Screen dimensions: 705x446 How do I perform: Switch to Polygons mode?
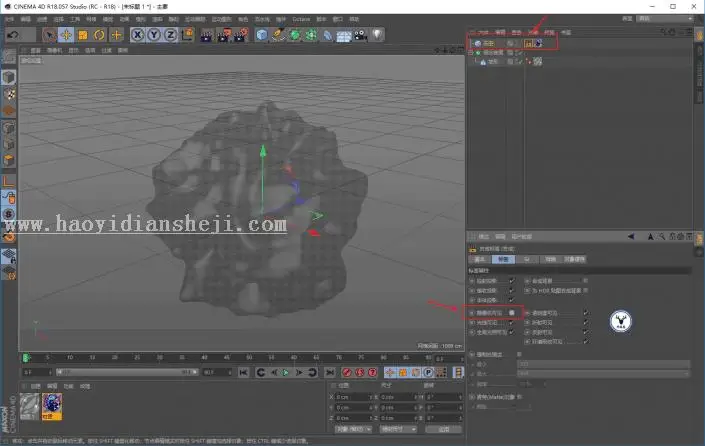pyautogui.click(x=9, y=161)
